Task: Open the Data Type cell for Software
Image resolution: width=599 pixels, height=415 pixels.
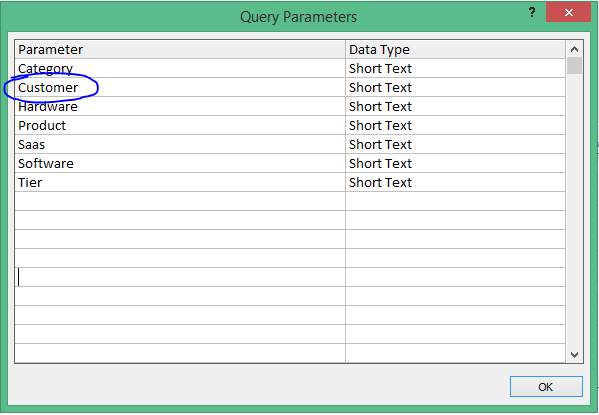Action: click(x=455, y=163)
